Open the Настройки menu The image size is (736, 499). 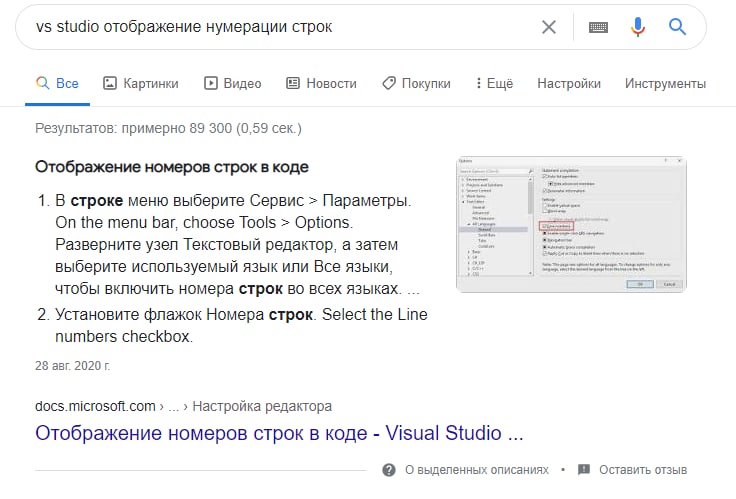(569, 84)
